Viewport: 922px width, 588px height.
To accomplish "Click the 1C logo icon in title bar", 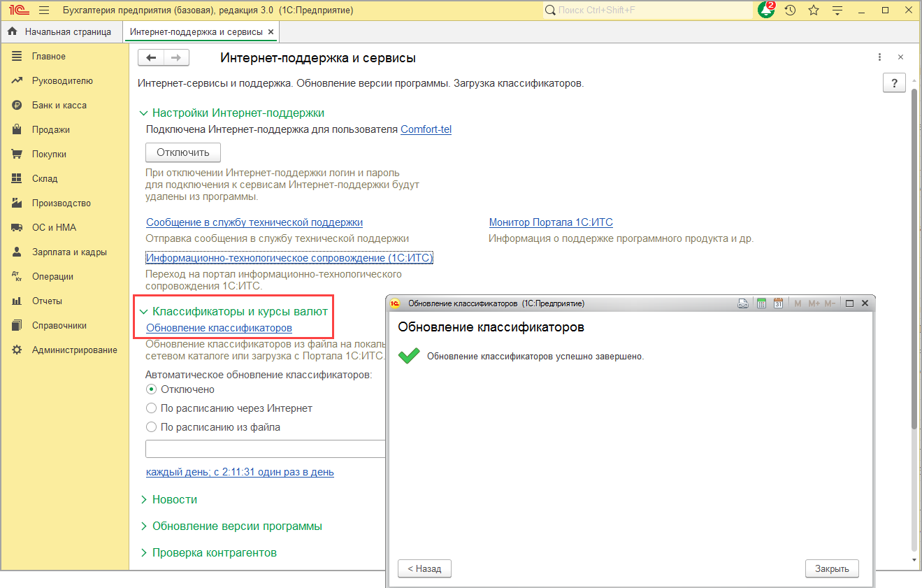I will click(18, 10).
